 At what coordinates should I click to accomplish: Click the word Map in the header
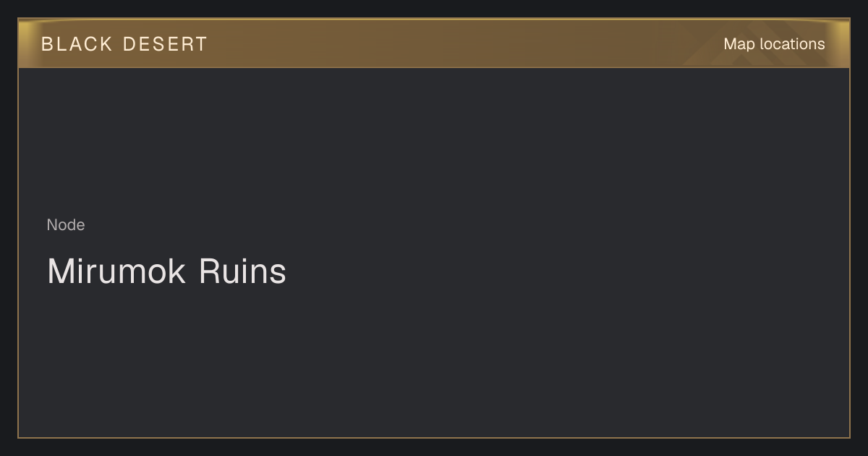click(x=739, y=44)
